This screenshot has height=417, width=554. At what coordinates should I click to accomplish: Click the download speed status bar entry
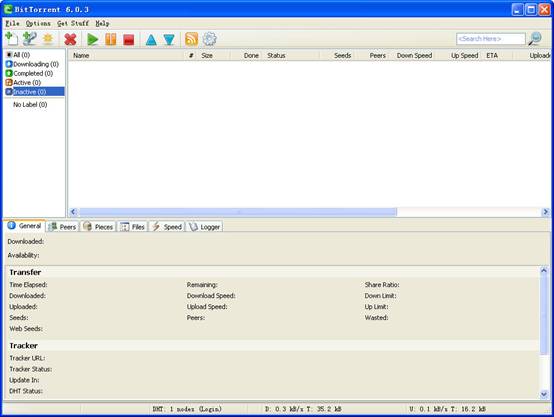303,409
